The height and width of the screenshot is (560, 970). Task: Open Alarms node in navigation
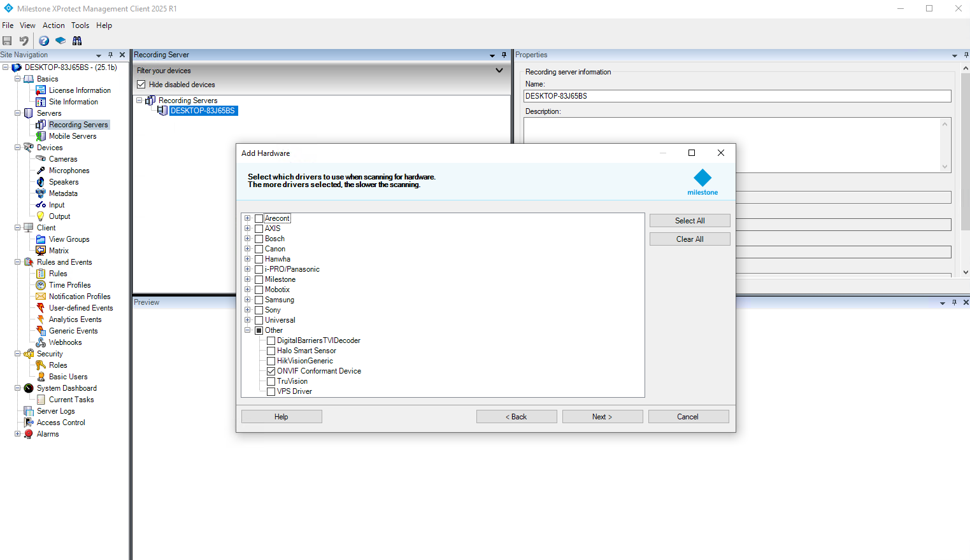[x=47, y=434]
